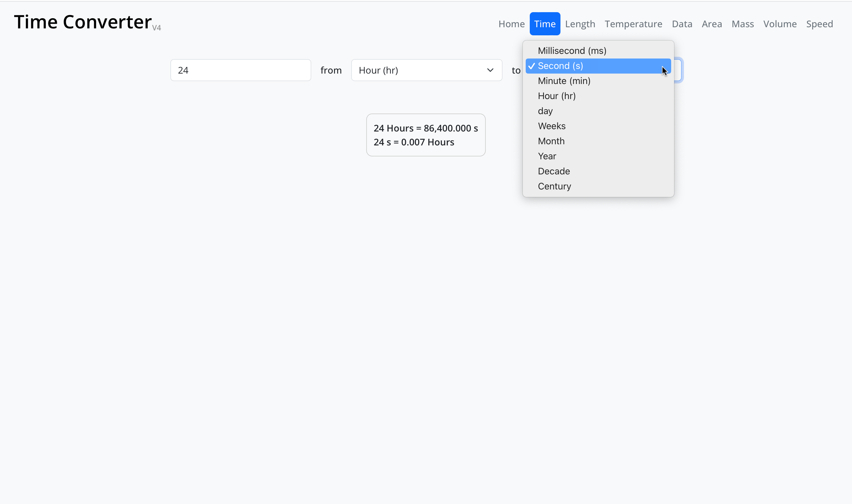The height and width of the screenshot is (504, 852).
Task: Open the Temperature converter page
Action: point(633,23)
